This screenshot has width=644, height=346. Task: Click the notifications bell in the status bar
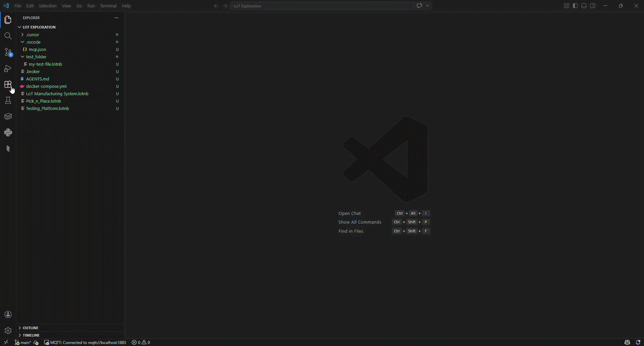pyautogui.click(x=638, y=342)
